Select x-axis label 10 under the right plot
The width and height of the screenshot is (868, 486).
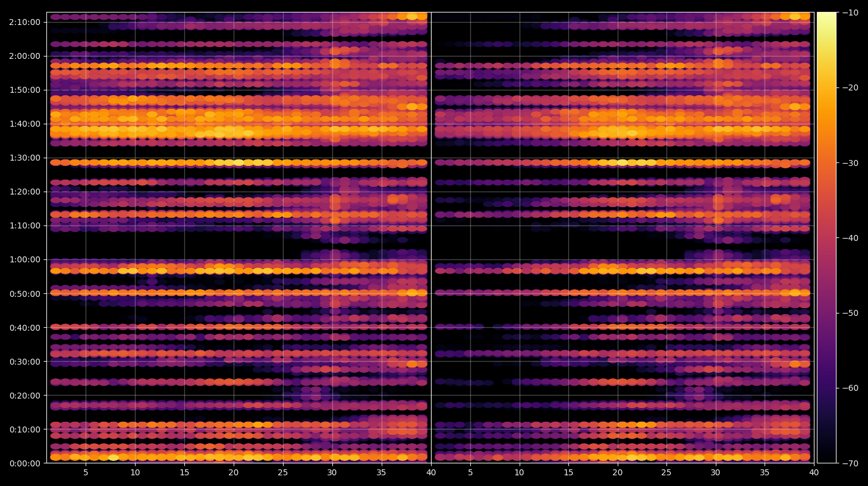tap(519, 473)
